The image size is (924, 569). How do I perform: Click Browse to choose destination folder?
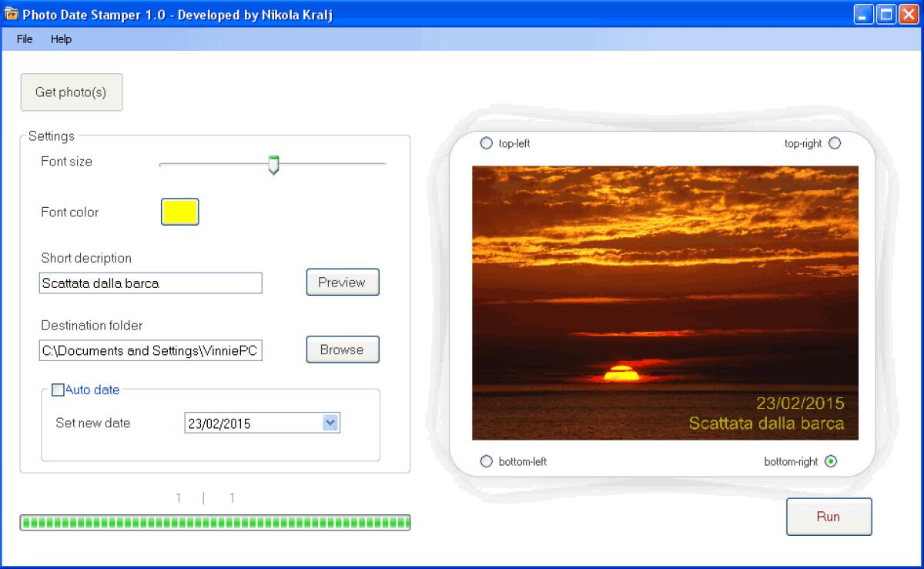342,349
